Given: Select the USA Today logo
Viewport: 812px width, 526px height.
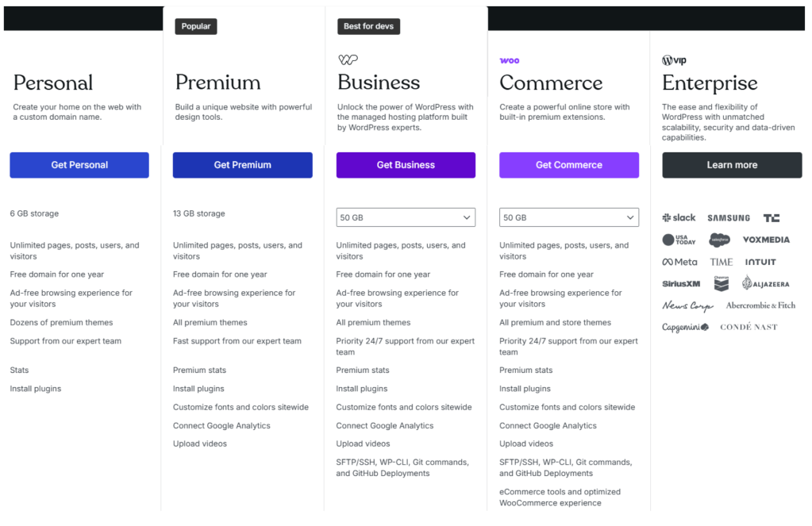Looking at the screenshot, I should pos(679,239).
